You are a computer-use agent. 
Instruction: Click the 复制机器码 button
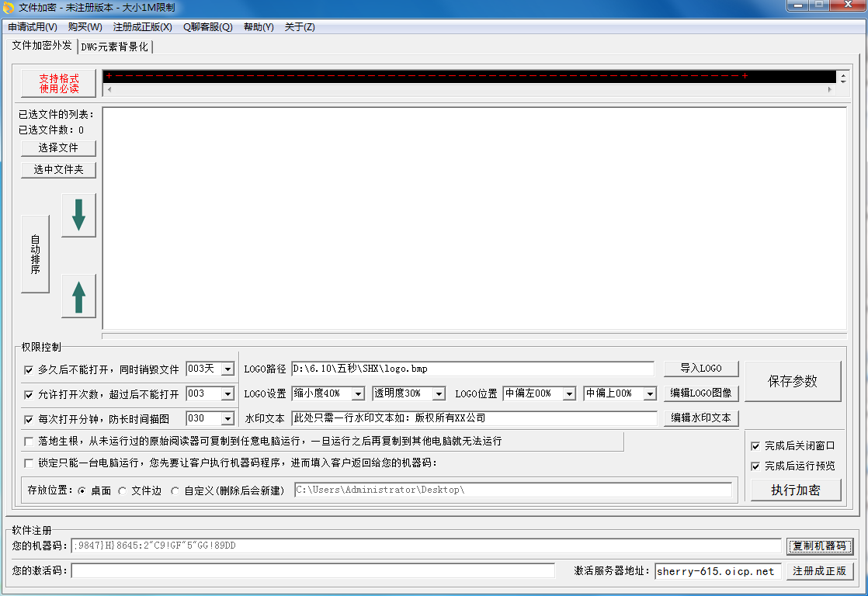tap(820, 546)
